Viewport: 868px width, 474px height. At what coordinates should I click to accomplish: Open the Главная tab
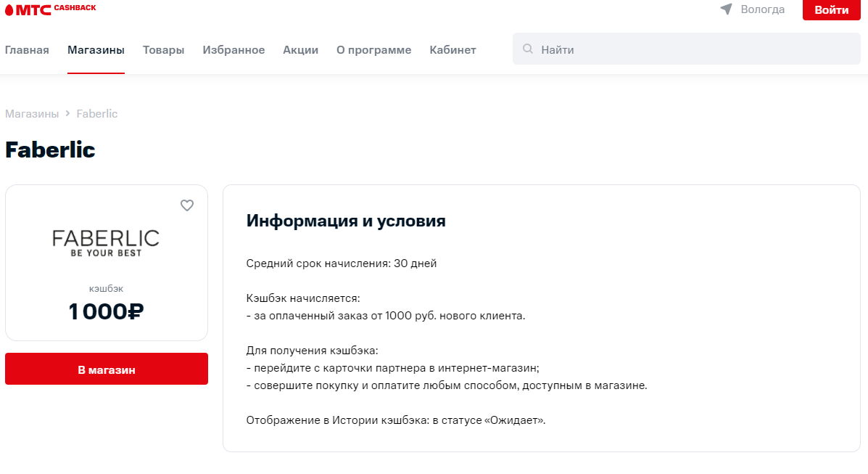point(27,50)
